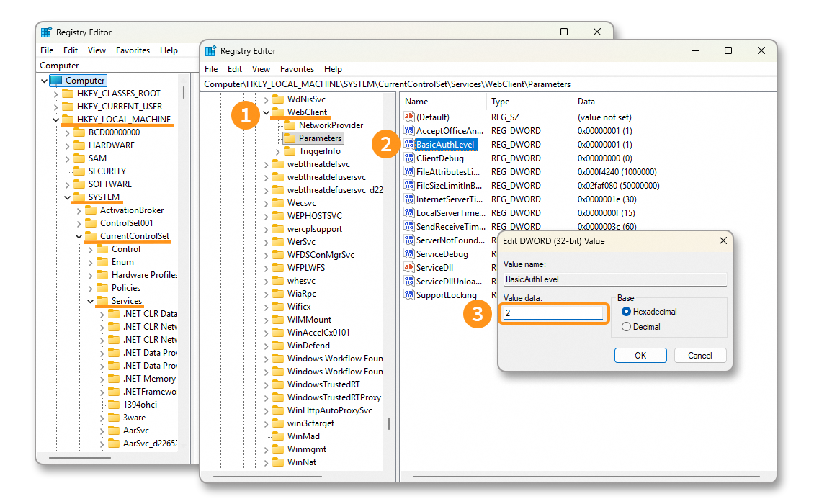Collapse the WebClient tree node
The width and height of the screenshot is (814, 504).
[x=266, y=112]
